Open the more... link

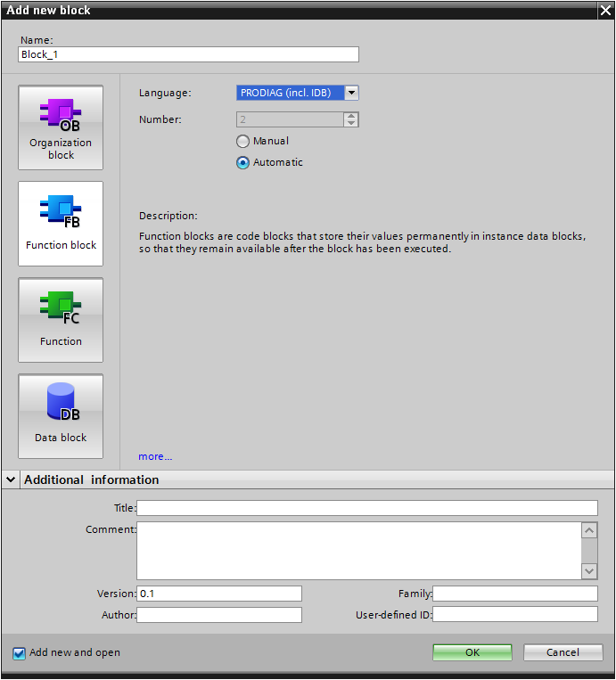(x=155, y=456)
